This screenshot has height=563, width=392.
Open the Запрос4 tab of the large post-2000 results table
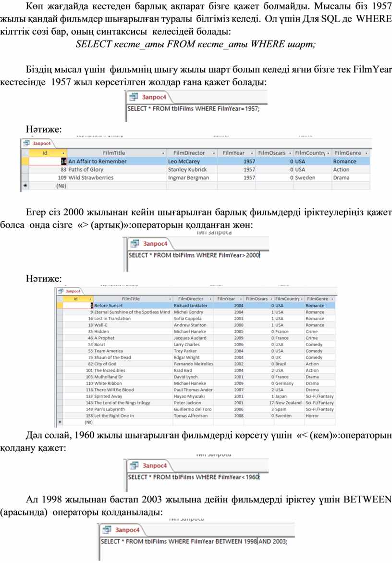click(x=70, y=291)
